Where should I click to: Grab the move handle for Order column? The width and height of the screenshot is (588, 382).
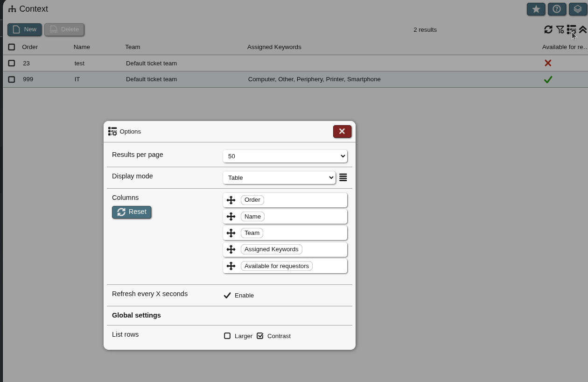point(231,200)
